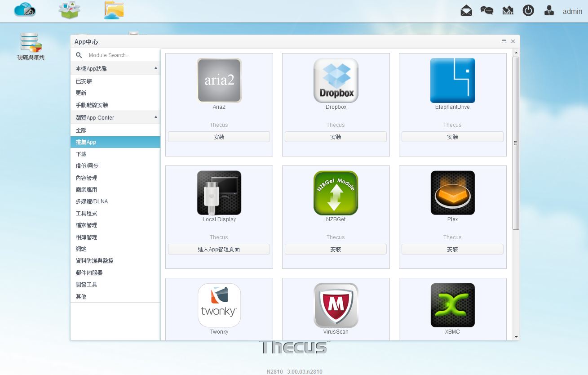Click the admin user profile icon
Screen dimensions: 588x375
point(549,10)
